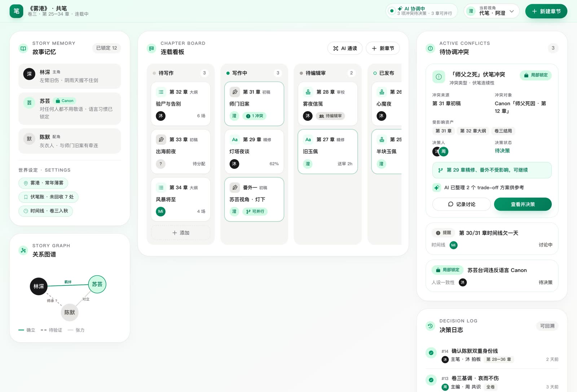Click the 雾港·常年薄雾 setting chip
Viewport: 577px width, 392px height.
43,183
